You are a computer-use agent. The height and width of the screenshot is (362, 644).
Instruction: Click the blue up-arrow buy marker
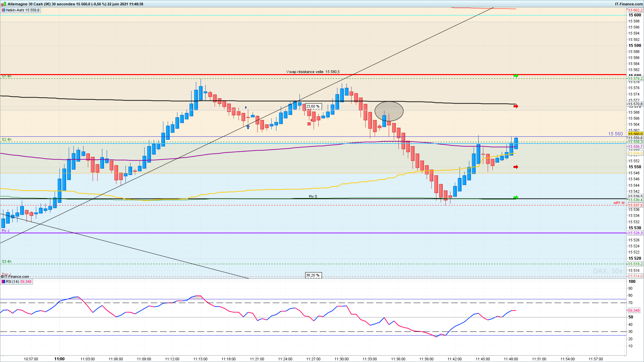tap(248, 127)
